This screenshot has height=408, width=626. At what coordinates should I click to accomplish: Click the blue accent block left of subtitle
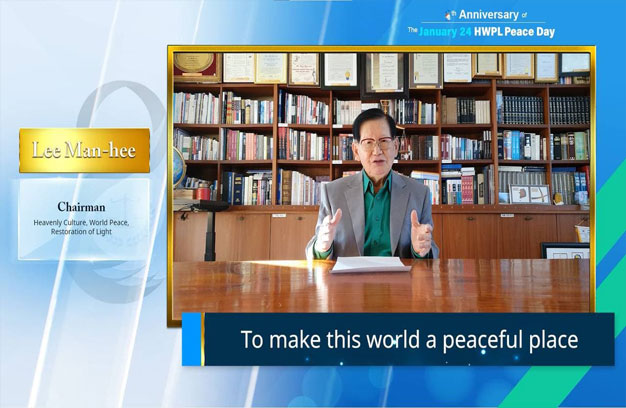click(192, 339)
